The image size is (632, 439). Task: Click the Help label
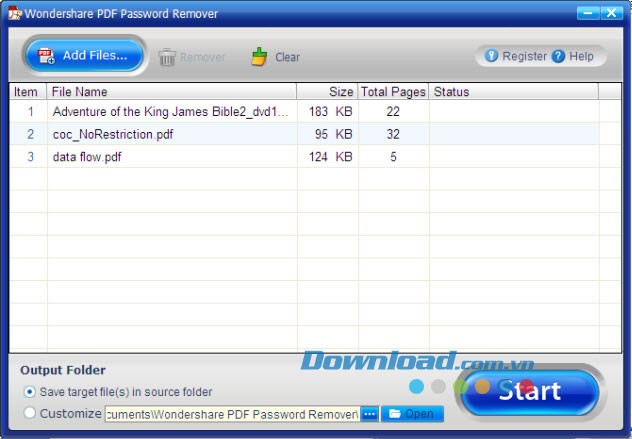point(581,56)
